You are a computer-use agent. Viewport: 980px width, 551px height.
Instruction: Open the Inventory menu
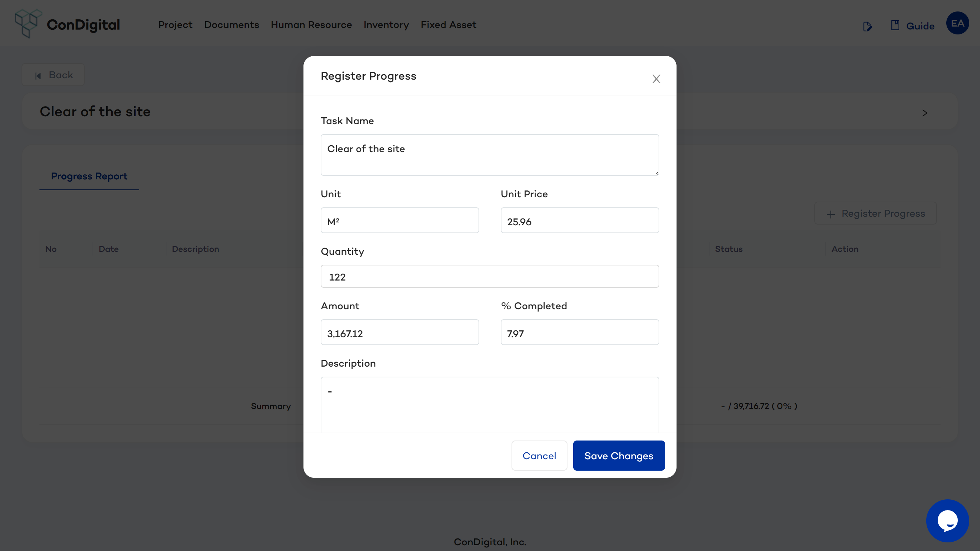click(386, 25)
